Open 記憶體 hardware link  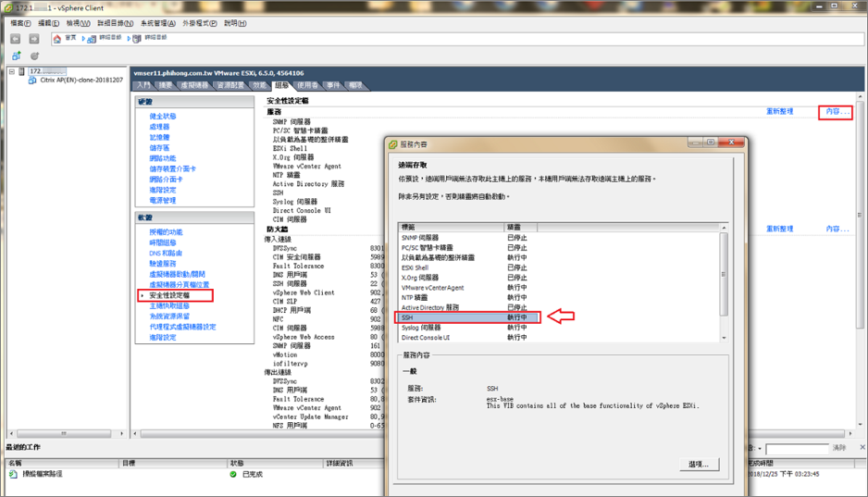coord(159,137)
